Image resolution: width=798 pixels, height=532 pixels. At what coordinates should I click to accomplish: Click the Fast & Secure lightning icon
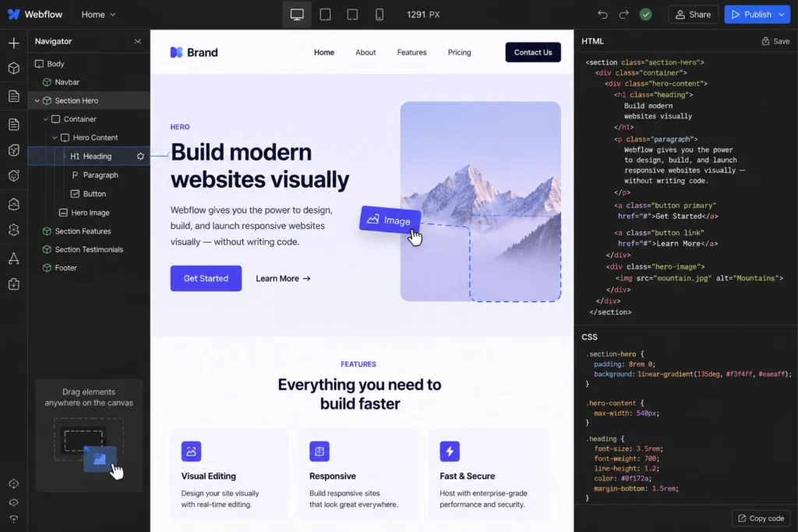point(450,451)
